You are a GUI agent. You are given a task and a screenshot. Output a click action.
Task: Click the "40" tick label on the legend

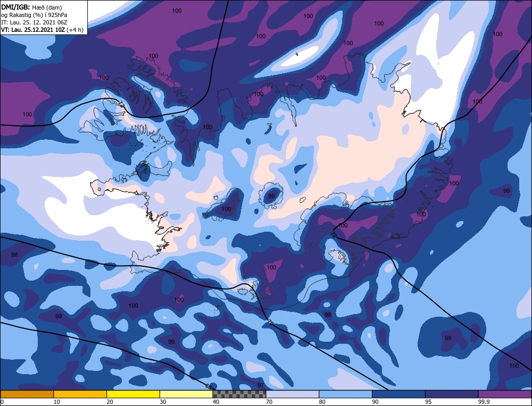pyautogui.click(x=216, y=402)
